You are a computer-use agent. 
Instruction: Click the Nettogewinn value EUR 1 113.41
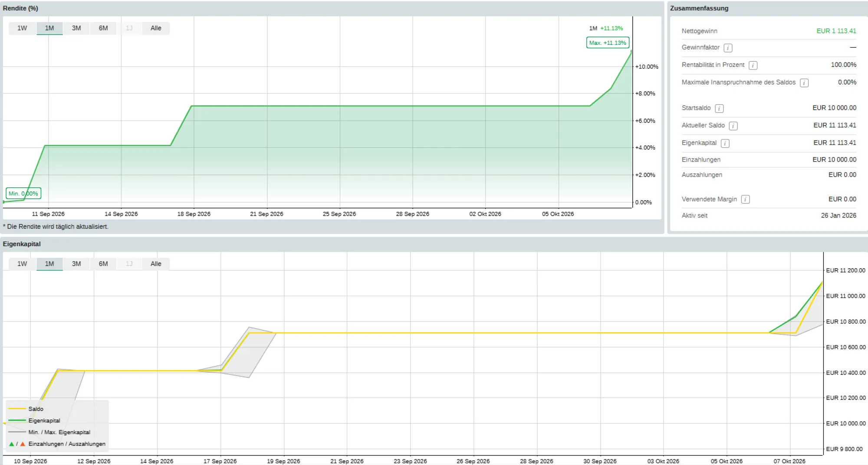(x=836, y=31)
